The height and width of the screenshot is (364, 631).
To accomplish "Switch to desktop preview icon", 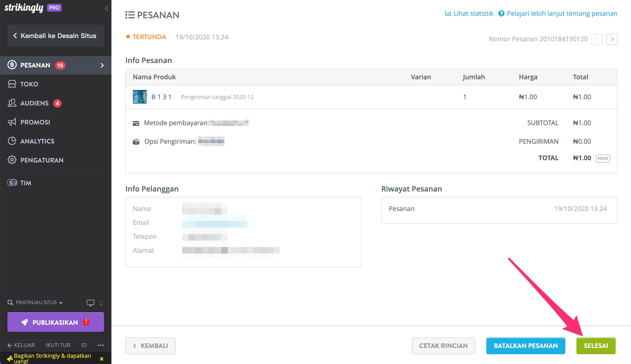I will (90, 303).
